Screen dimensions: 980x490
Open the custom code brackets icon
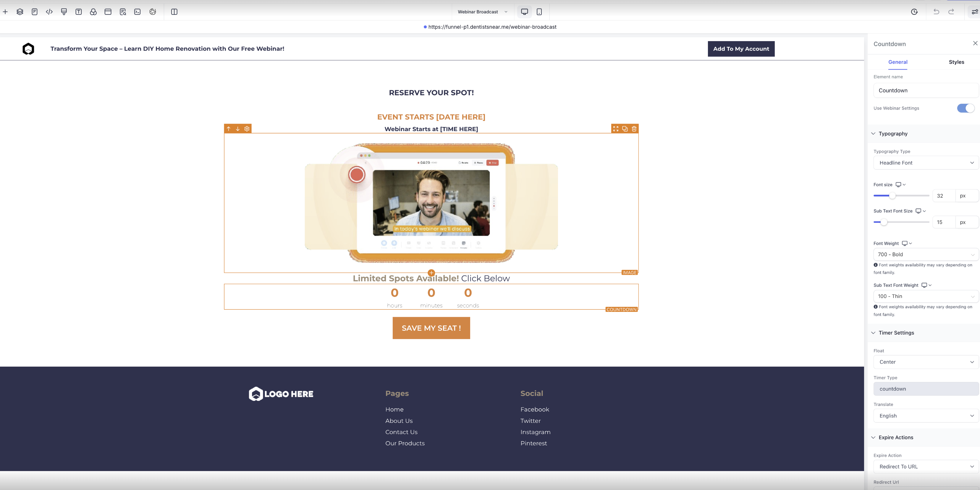(49, 12)
